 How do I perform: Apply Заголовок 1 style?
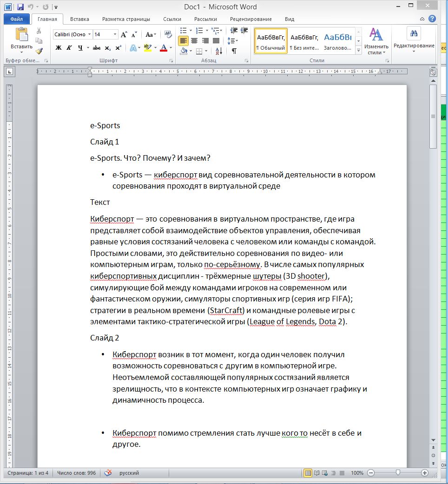[338, 41]
